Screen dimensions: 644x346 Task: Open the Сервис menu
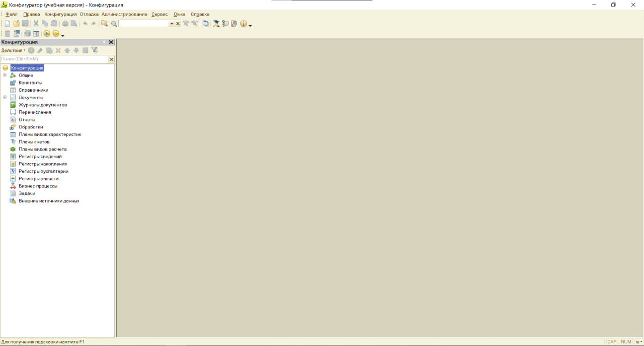(x=160, y=14)
